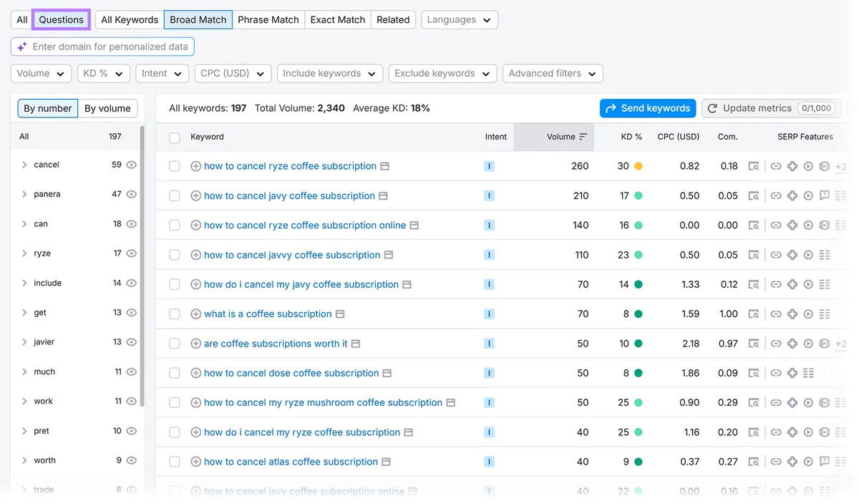The image size is (859, 504).
Task: Click plus icon before 'how to cancel dose coffee subscription'
Action: (195, 373)
